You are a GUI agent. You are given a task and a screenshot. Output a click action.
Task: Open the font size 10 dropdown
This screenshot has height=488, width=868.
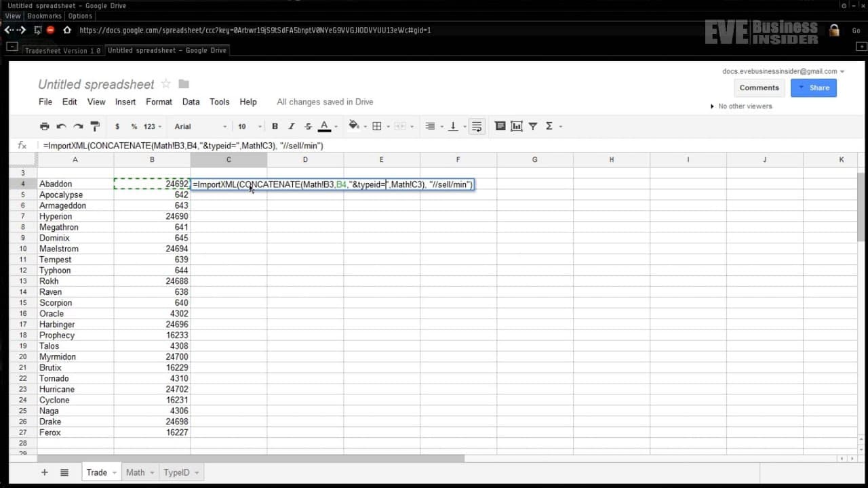coord(250,126)
